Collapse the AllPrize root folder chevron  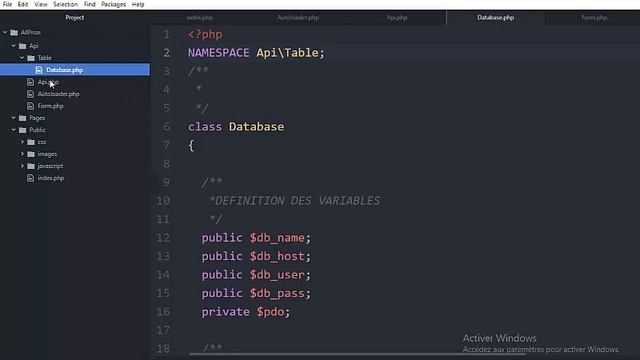coord(5,32)
